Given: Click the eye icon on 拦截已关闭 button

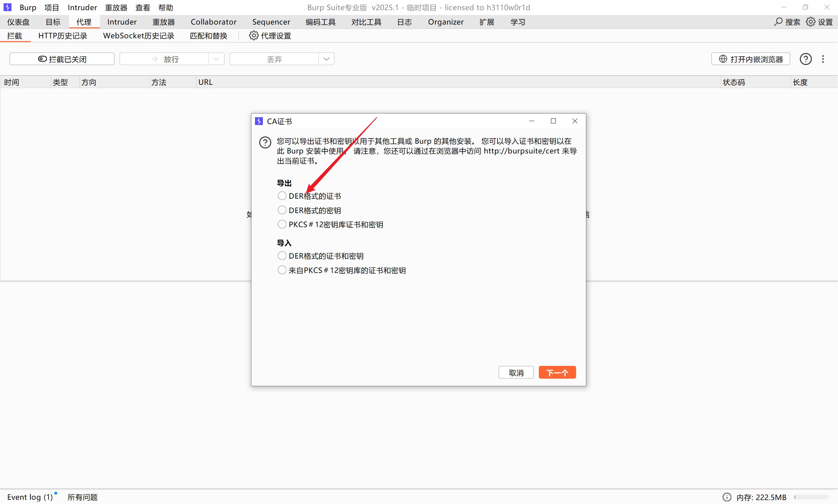Looking at the screenshot, I should click(42, 59).
